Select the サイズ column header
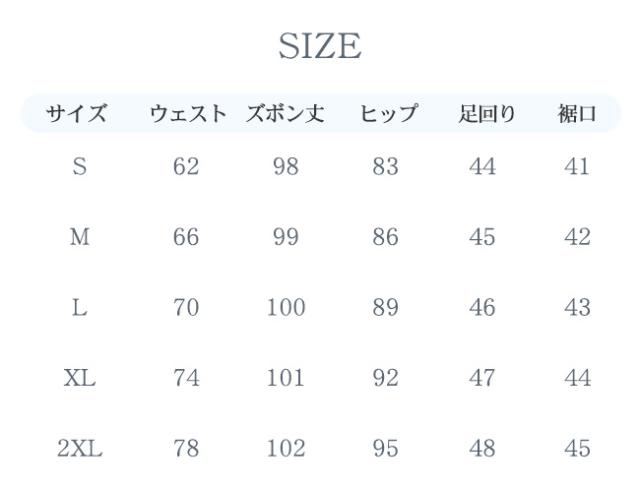Screen dimensions: 640x490 click(79, 114)
